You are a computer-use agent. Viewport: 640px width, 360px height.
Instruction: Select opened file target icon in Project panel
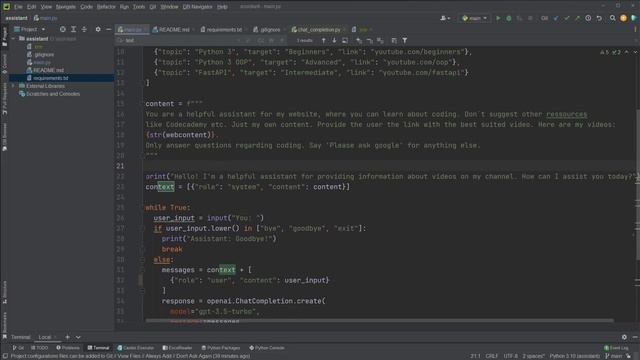pos(62,29)
